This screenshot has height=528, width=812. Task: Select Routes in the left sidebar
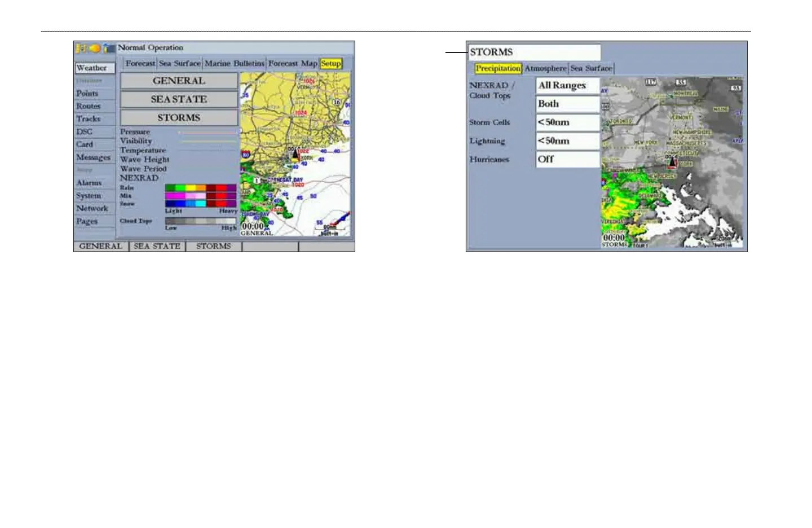89,106
